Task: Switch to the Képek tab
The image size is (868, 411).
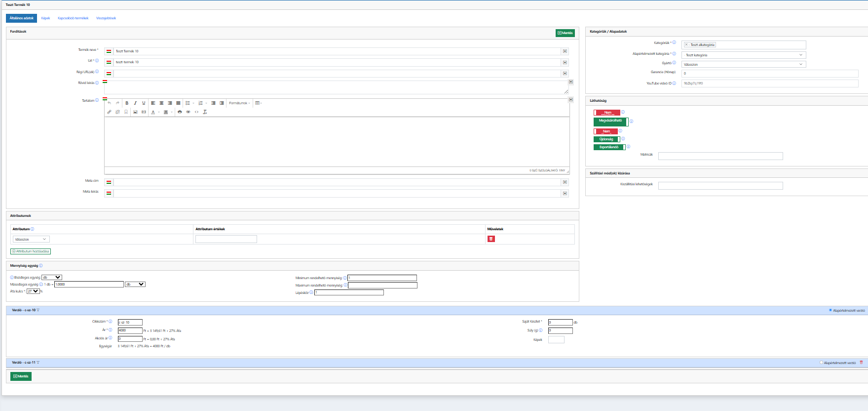Action: pyautogui.click(x=45, y=18)
